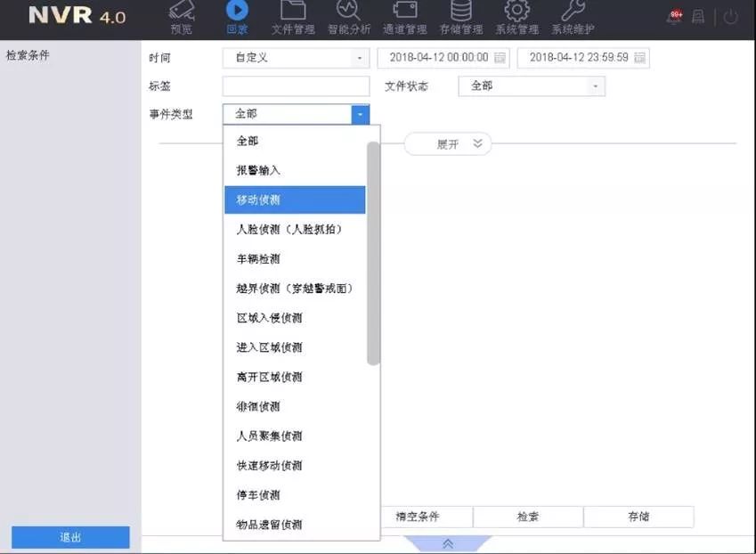View alarm notifications bell with 99+ badge
This screenshot has width=756, height=554.
[x=676, y=17]
